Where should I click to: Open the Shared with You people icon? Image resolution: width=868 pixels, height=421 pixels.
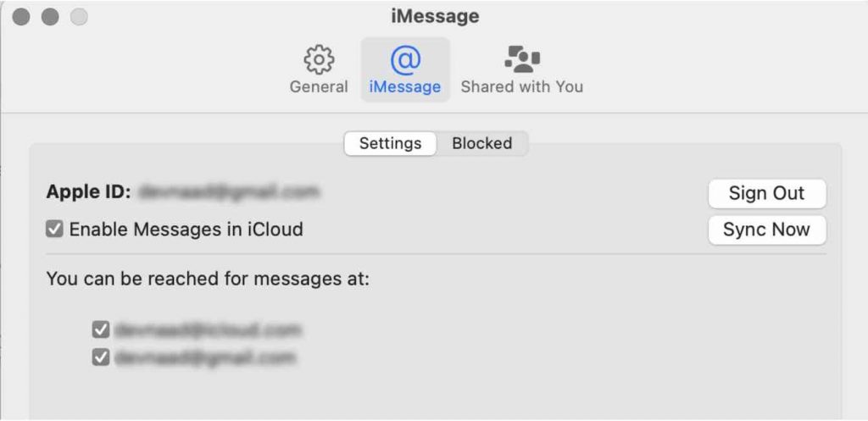[522, 59]
